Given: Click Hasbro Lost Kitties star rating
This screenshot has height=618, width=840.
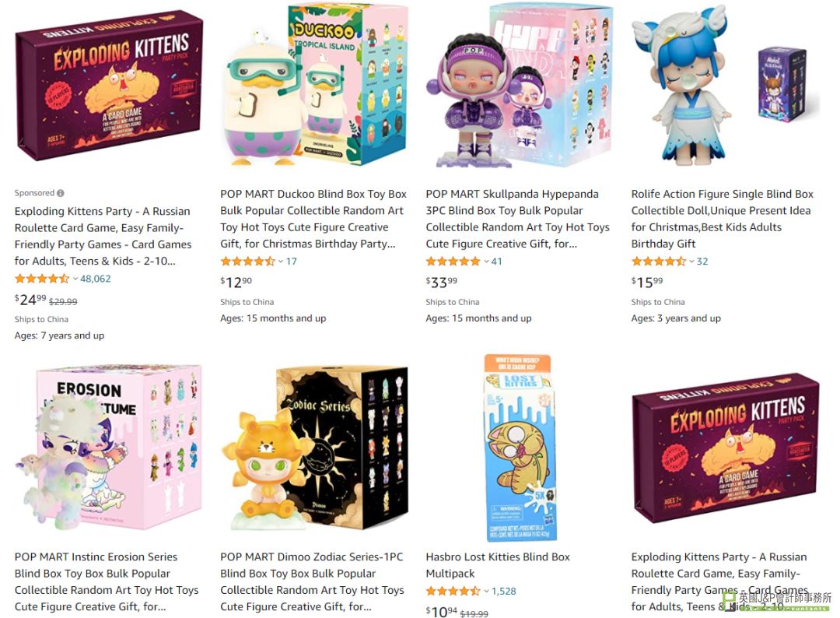Looking at the screenshot, I should 453,592.
